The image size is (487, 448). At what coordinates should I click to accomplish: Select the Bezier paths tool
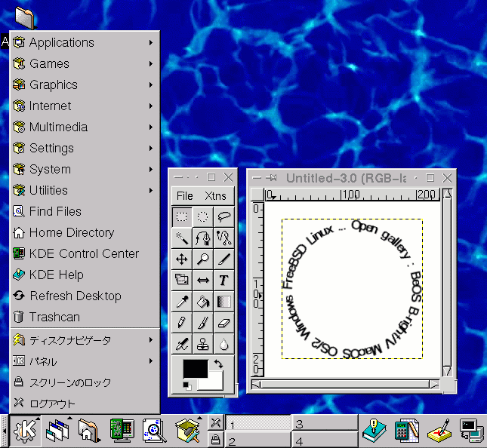click(203, 238)
